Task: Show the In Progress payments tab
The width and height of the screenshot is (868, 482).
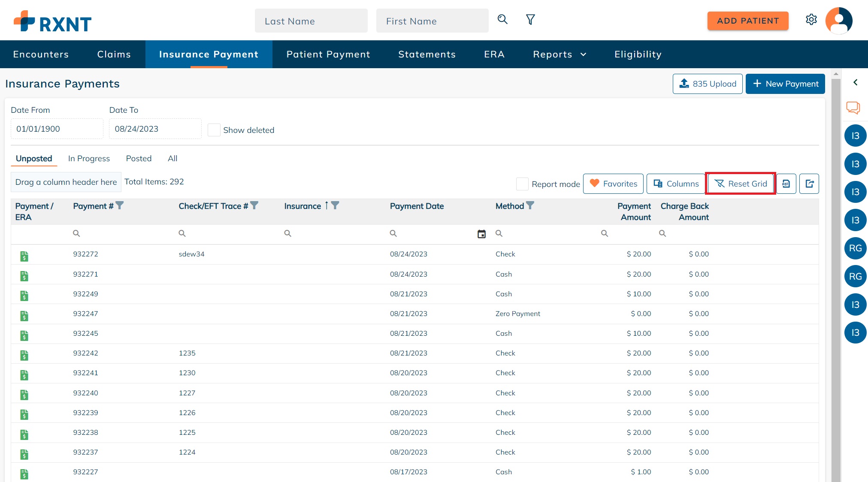Action: click(x=89, y=158)
